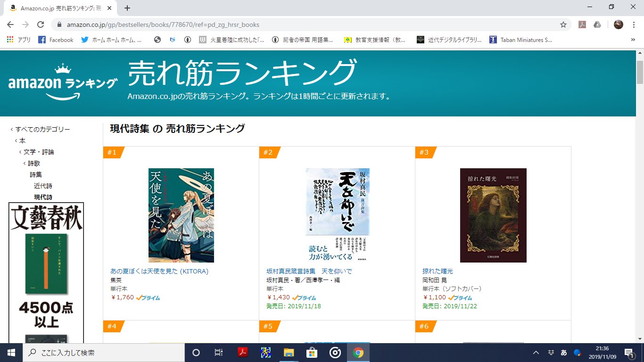Open the Microsoft Store taskbar icon

pyautogui.click(x=312, y=353)
